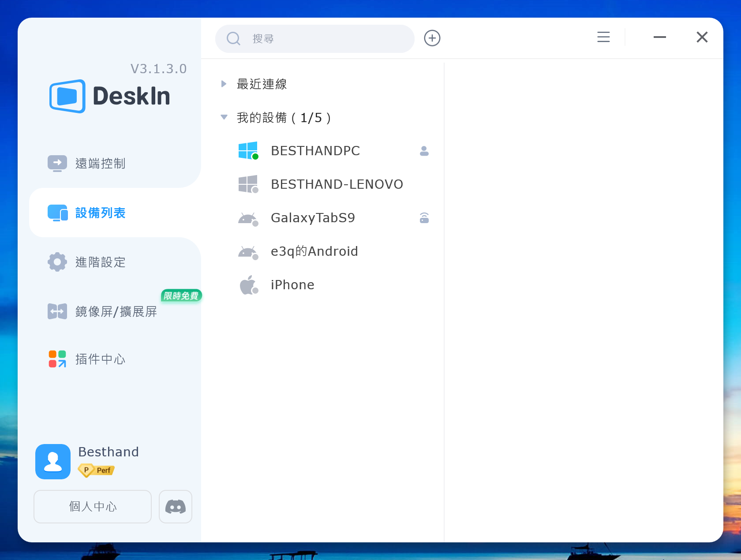Open the hamburger menu icon
This screenshot has width=741, height=560.
(603, 37)
